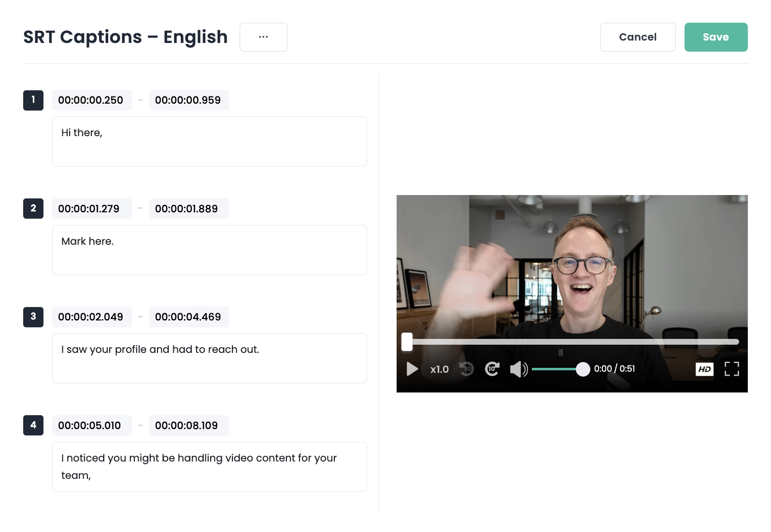The image size is (771, 532).
Task: Edit caption 3 start time 00:00:02.049
Action: [92, 317]
